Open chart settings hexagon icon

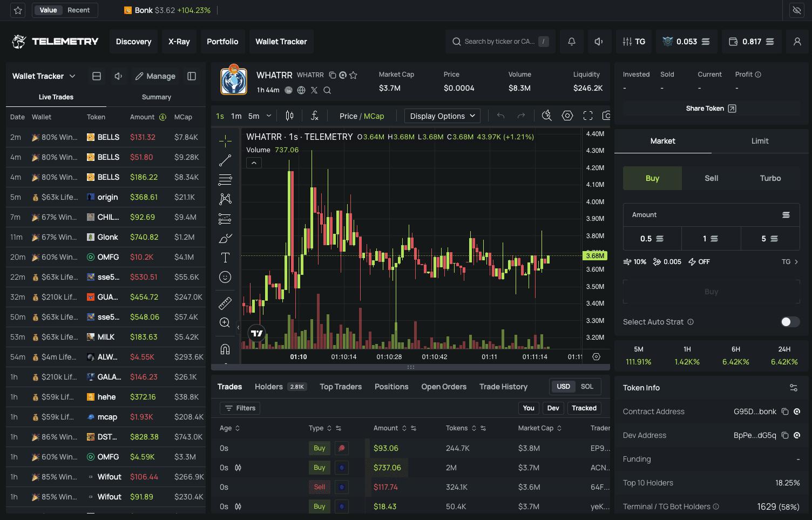(567, 116)
